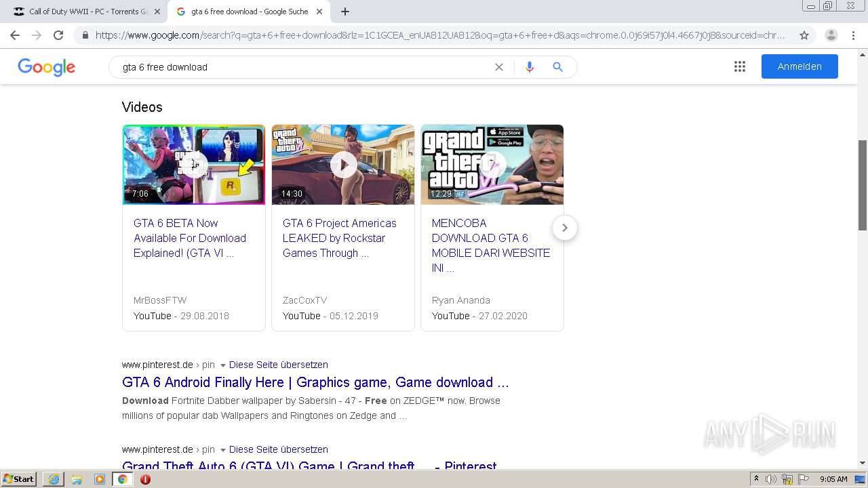
Task: Click scrollbar up arrow
Action: pos(863,54)
